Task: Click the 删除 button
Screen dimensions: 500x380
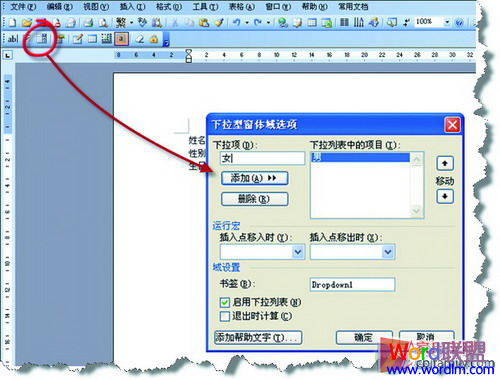Action: pos(254,199)
